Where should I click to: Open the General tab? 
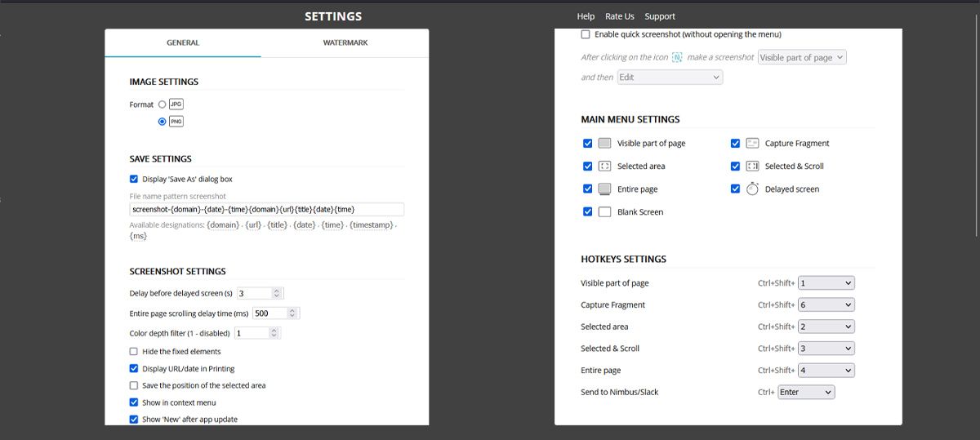183,42
